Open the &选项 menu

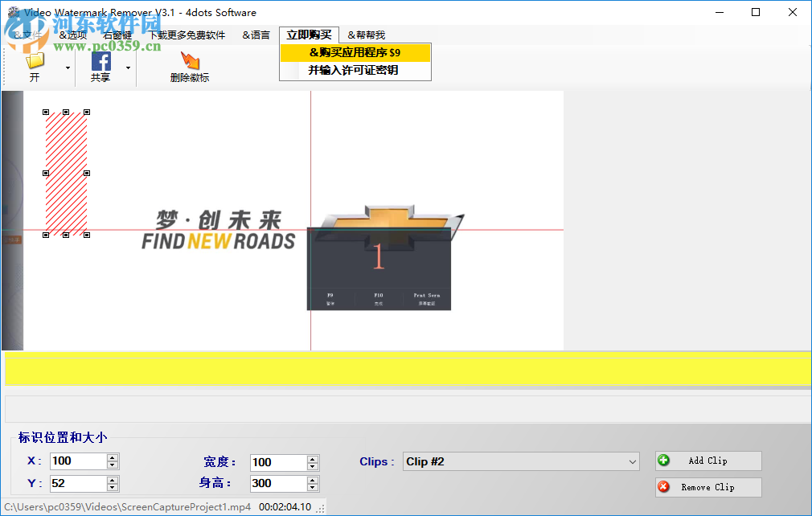[72, 35]
